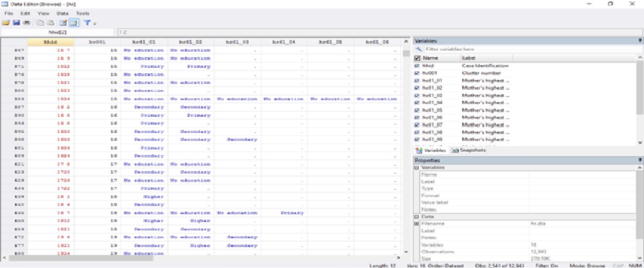Toggle the hv001 variable checkbox
The height and width of the screenshot is (268, 644).
[x=417, y=73]
